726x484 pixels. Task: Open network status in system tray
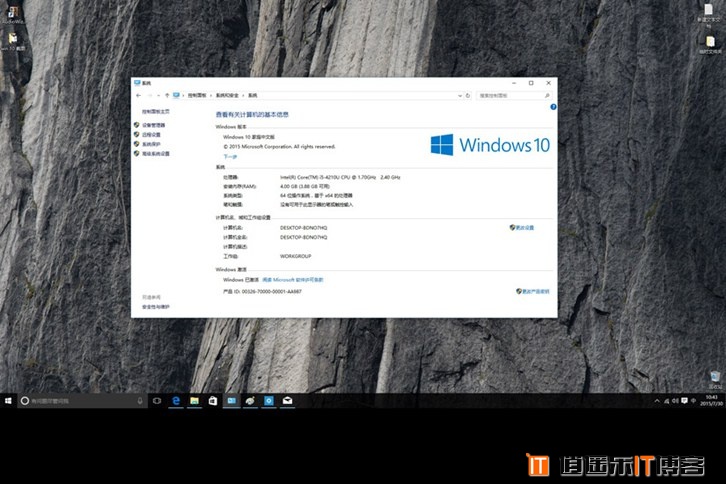pyautogui.click(x=667, y=401)
